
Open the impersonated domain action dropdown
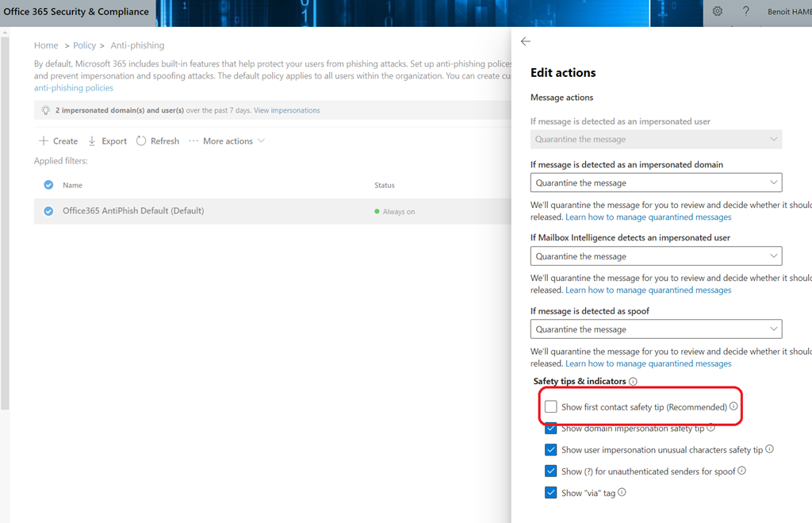point(656,183)
